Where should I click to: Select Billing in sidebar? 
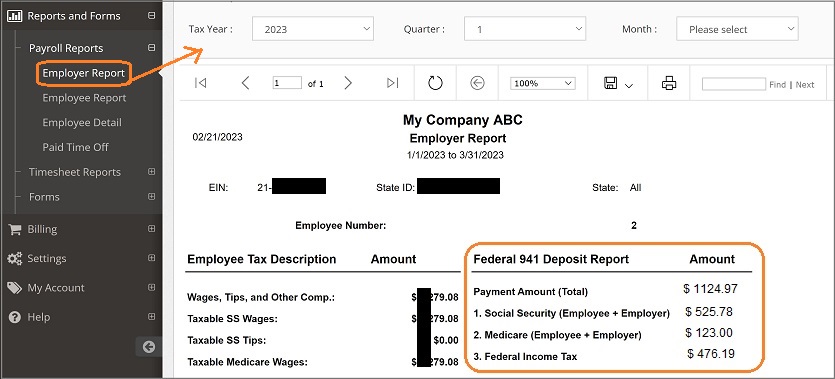pos(42,229)
